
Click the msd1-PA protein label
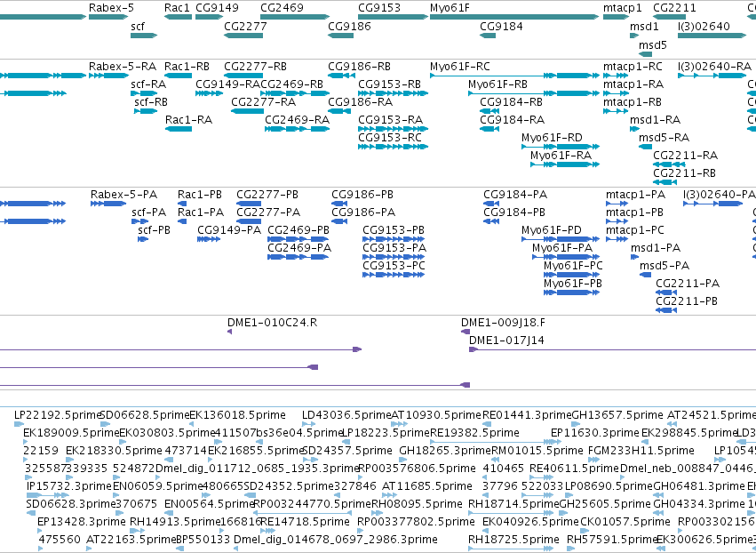(656, 248)
